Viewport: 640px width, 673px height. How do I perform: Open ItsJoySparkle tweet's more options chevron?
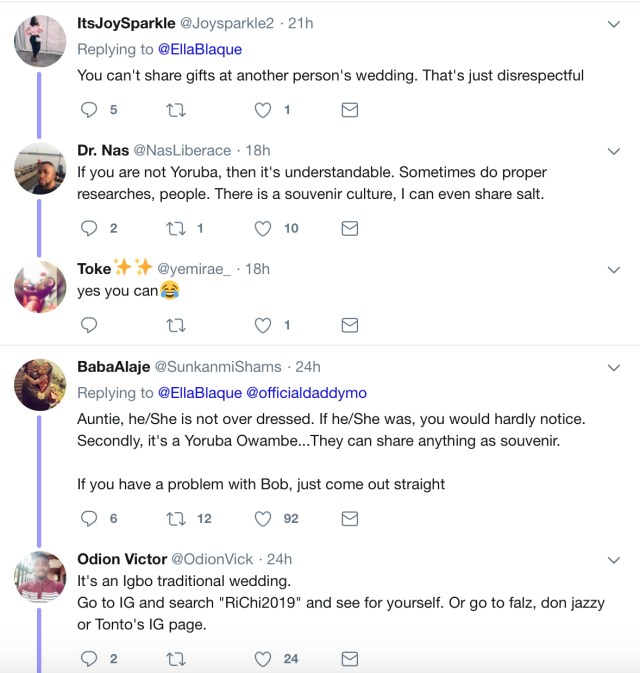[x=614, y=24]
